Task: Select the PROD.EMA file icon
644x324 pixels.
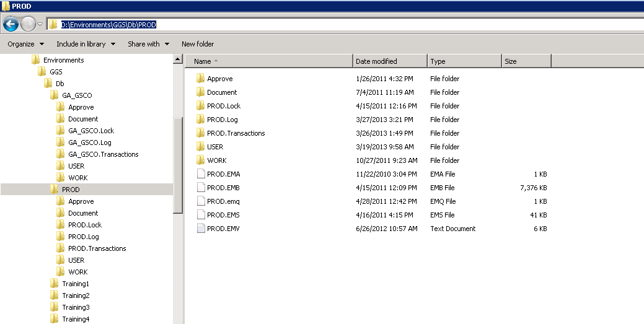Action: coord(200,174)
